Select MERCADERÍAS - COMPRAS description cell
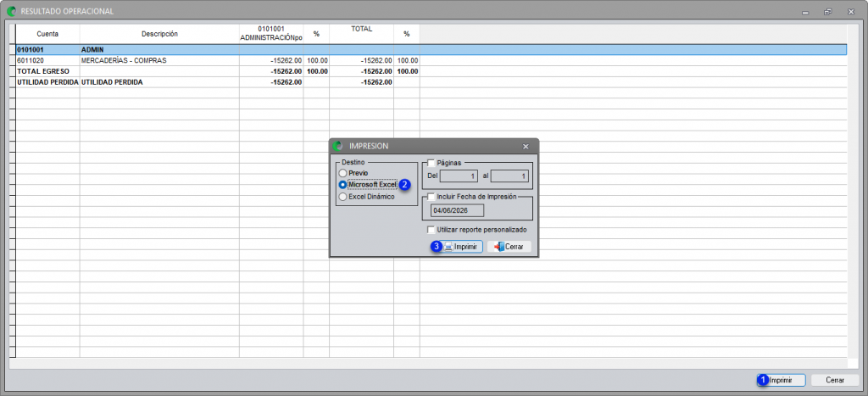The width and height of the screenshot is (868, 396). (159, 60)
